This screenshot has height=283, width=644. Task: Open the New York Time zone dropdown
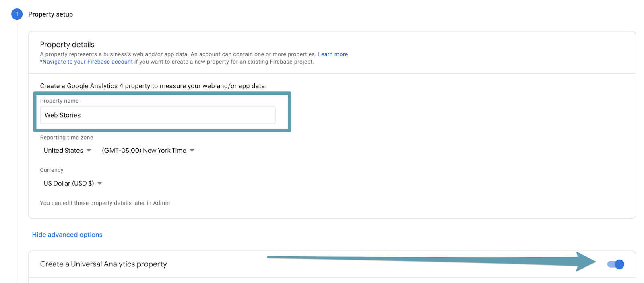tap(148, 151)
